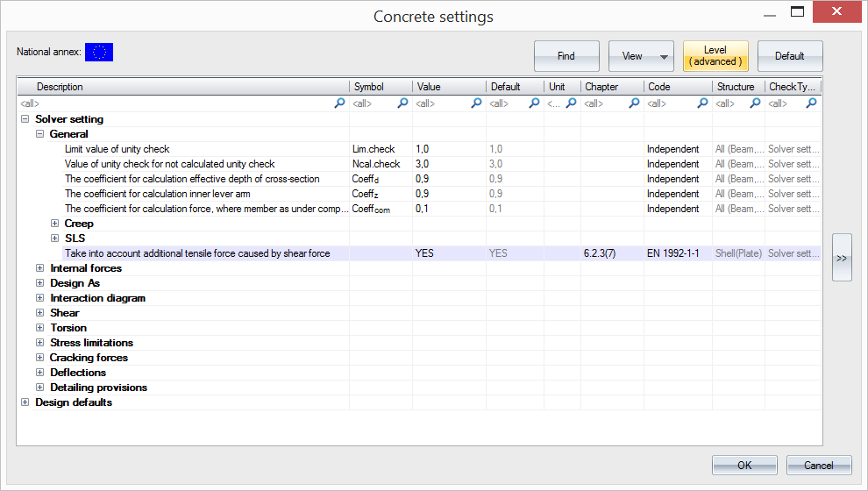Click the >> expand side panel button

click(841, 258)
